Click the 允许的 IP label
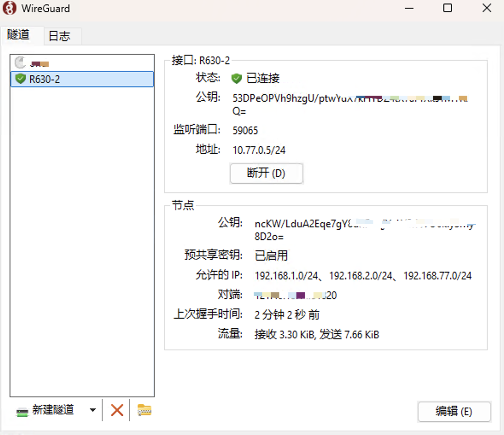504x435 pixels. (x=219, y=275)
